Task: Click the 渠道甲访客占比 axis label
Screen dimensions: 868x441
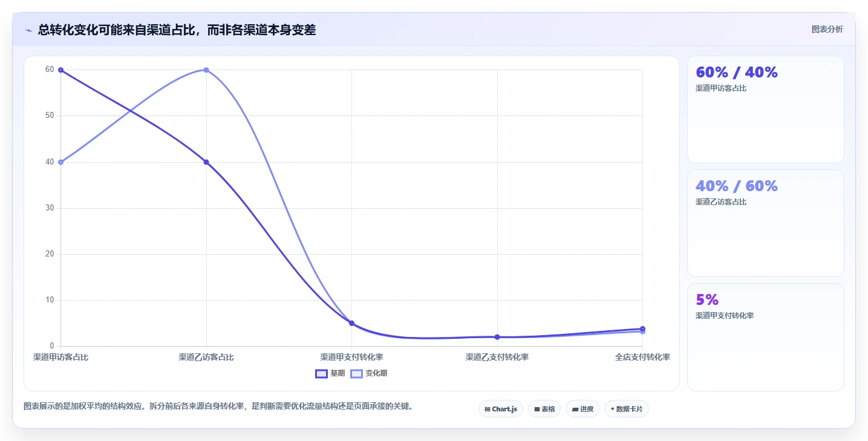Action: pos(60,358)
